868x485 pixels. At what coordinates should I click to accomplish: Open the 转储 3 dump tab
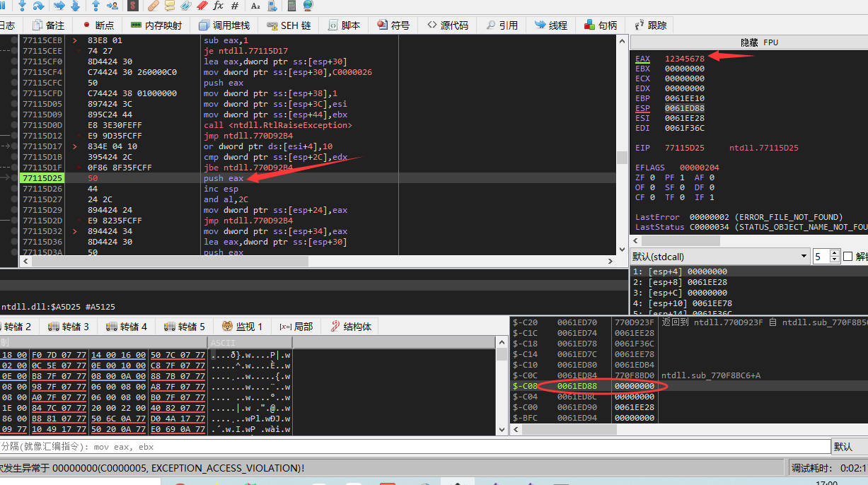pyautogui.click(x=69, y=327)
